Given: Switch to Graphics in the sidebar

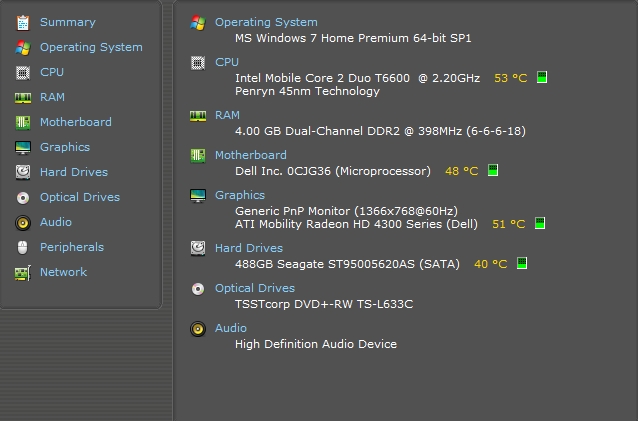Looking at the screenshot, I should coord(65,147).
